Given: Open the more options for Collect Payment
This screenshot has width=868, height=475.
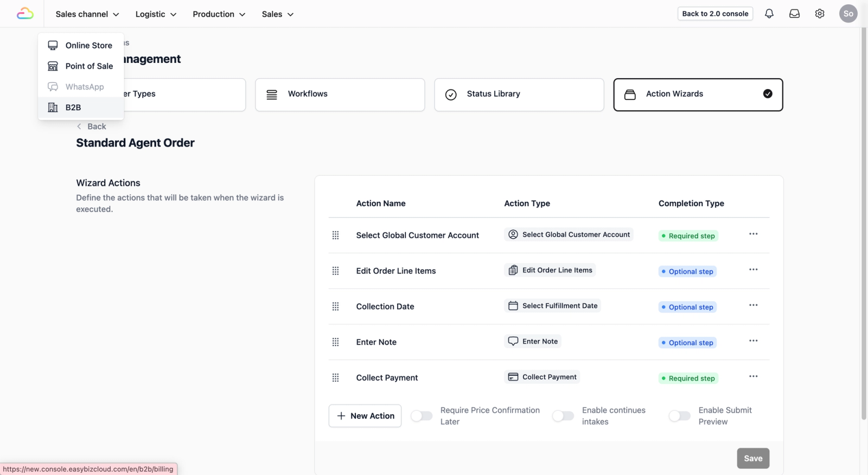Looking at the screenshot, I should click(x=754, y=376).
